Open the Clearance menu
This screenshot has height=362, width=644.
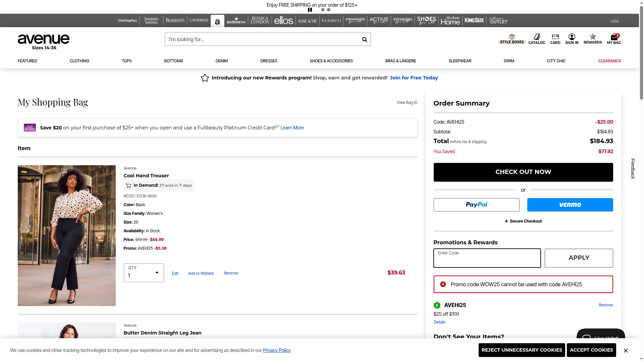[x=609, y=61]
